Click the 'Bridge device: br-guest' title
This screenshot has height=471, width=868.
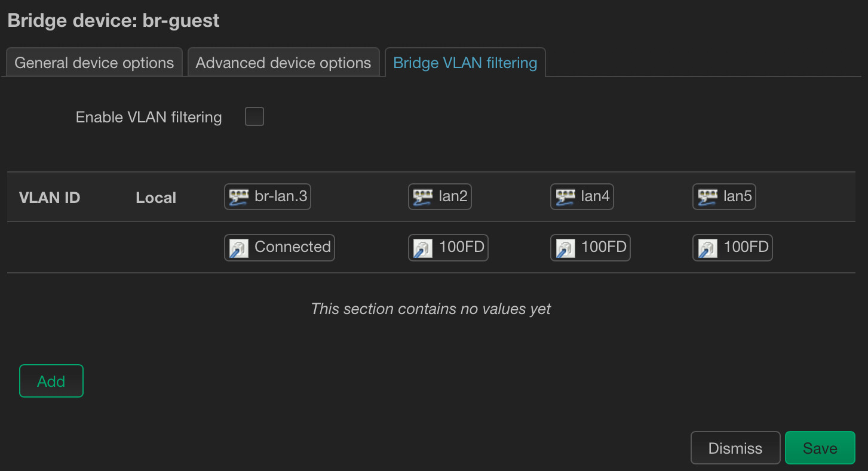pyautogui.click(x=114, y=20)
